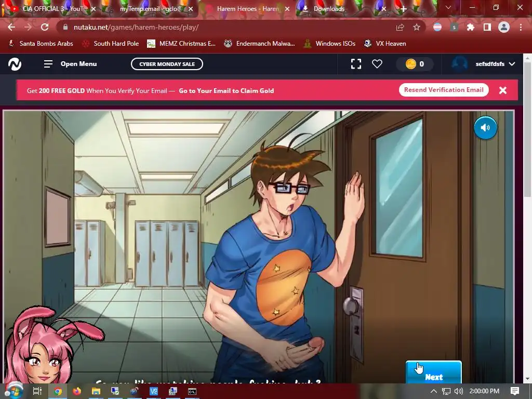Reload the current page
Viewport: 532px width, 399px height.
tap(45, 27)
